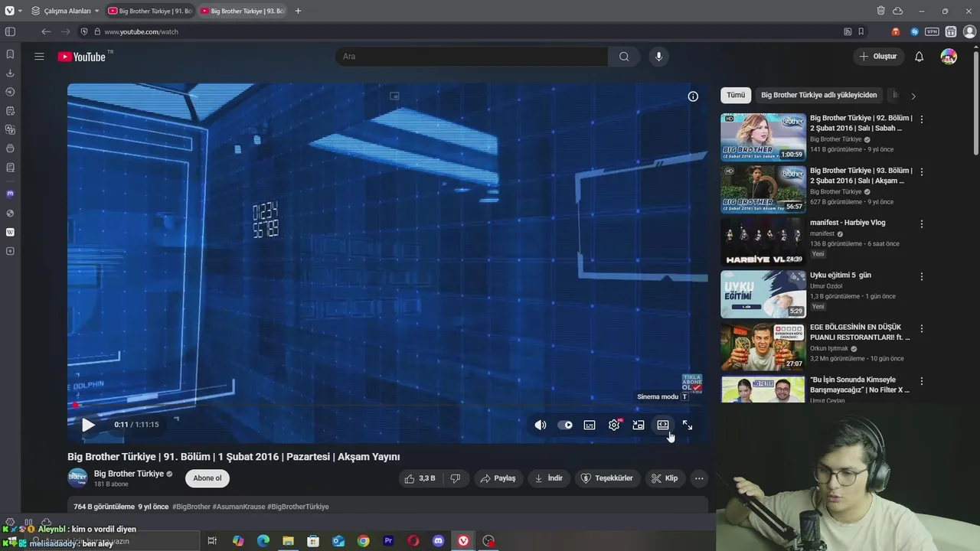Open more actions three-dot menu below video

pos(699,478)
